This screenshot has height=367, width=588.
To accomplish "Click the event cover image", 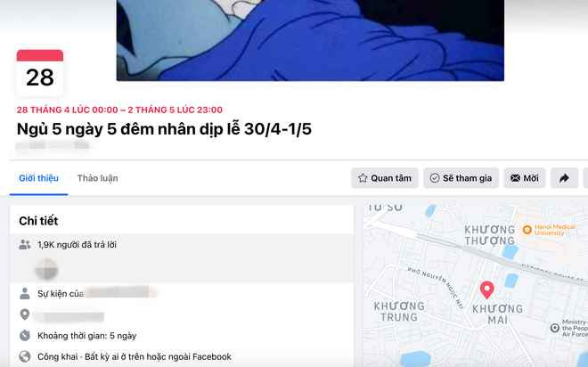I will [x=310, y=40].
